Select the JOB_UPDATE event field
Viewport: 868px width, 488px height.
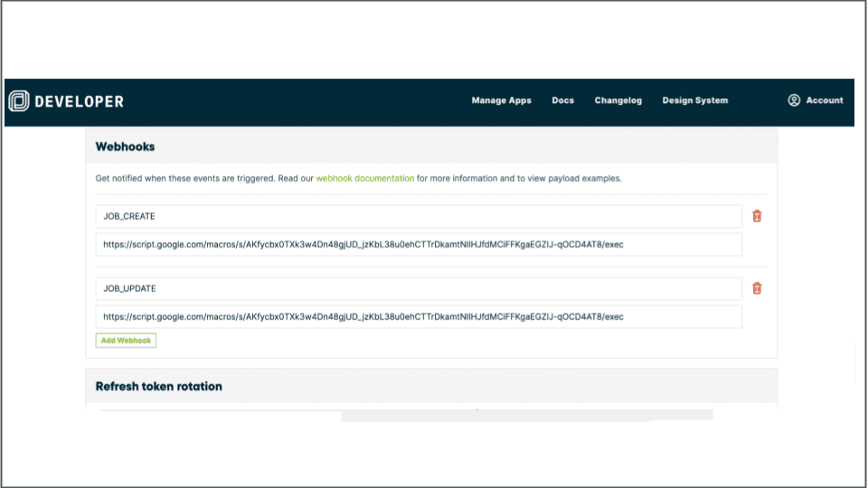pyautogui.click(x=419, y=289)
